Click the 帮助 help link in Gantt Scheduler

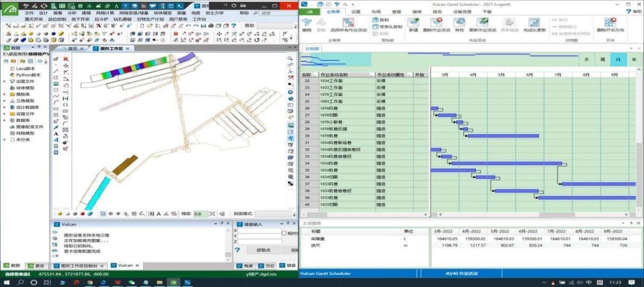[x=635, y=11]
